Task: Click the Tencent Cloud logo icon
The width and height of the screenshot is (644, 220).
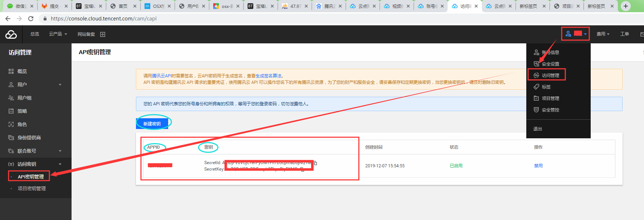Action: [x=11, y=34]
